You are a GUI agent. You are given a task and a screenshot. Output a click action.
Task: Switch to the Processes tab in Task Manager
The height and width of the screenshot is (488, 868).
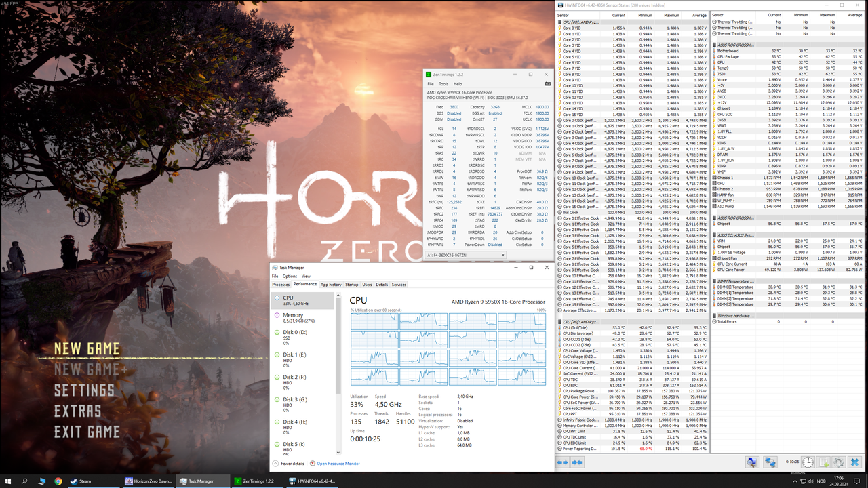tap(281, 285)
